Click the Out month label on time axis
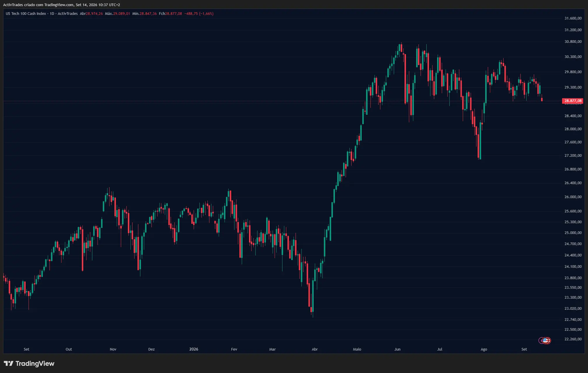The height and width of the screenshot is (373, 588). pyautogui.click(x=69, y=349)
